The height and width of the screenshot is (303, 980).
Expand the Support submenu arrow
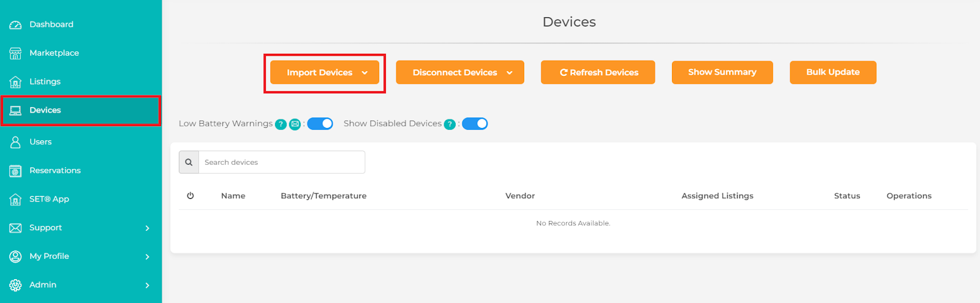pyautogui.click(x=147, y=228)
